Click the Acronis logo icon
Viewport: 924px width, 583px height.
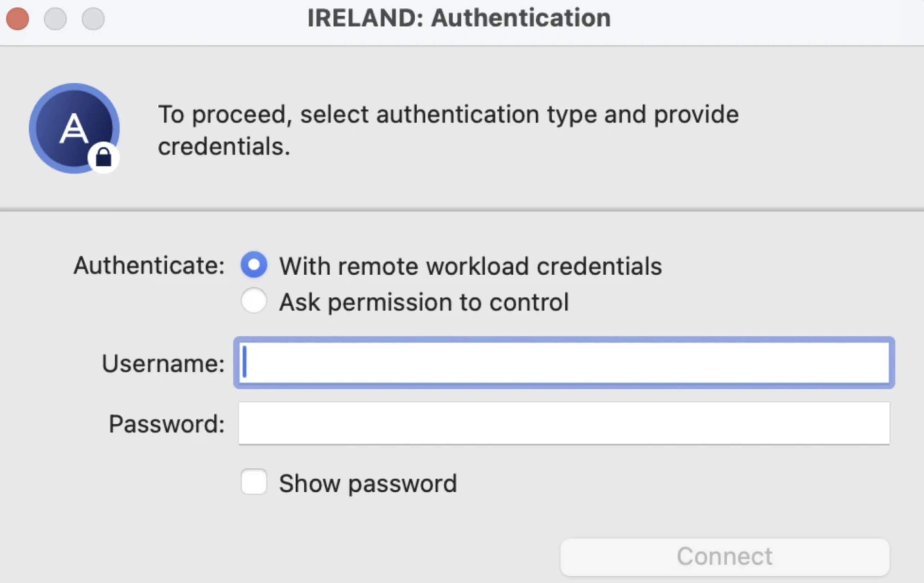(x=74, y=128)
